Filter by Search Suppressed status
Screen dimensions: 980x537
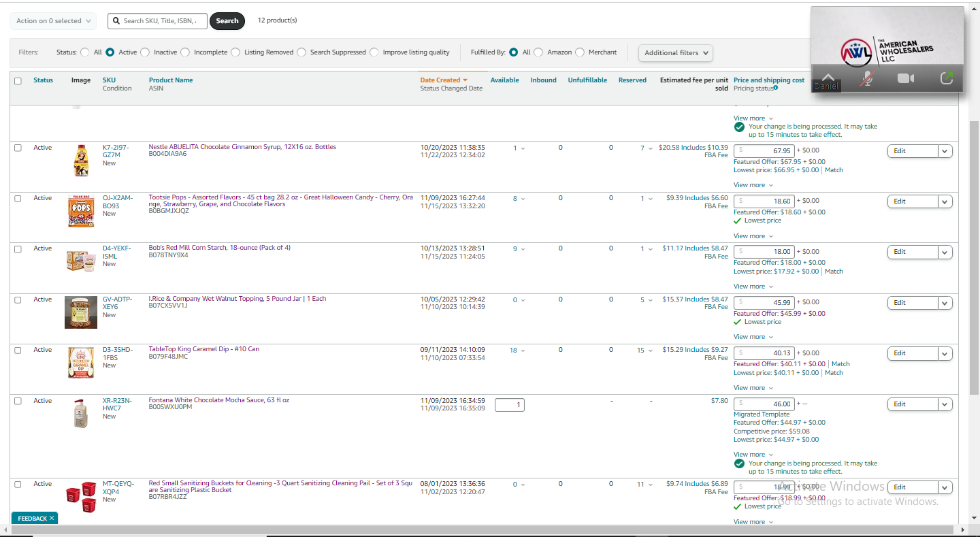[x=301, y=52]
